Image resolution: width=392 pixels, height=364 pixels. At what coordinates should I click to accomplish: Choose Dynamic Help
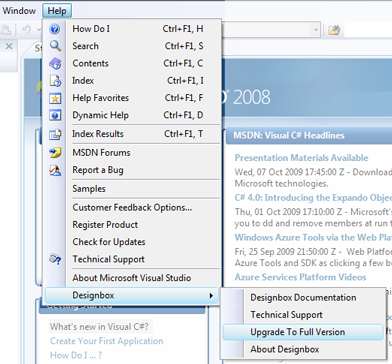click(132, 115)
